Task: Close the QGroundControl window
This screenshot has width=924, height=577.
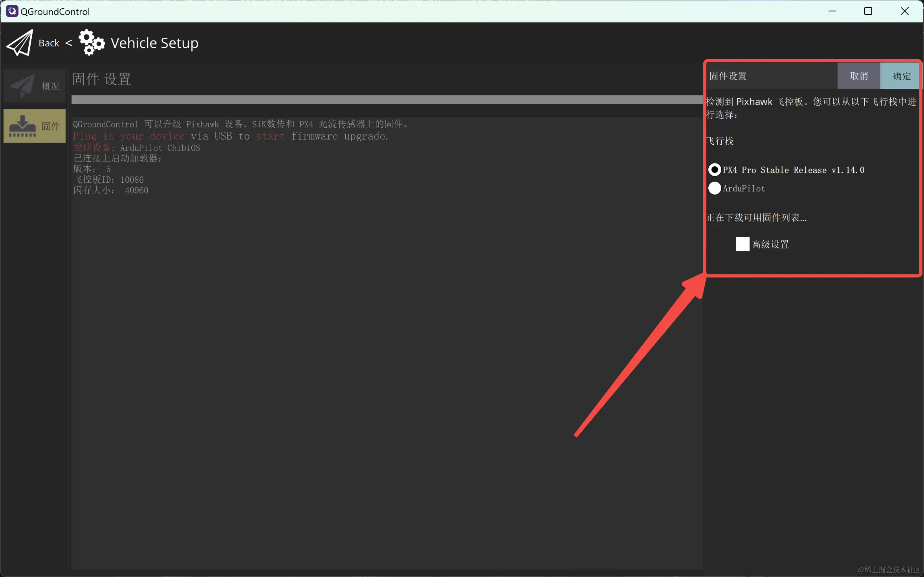Action: 904,11
